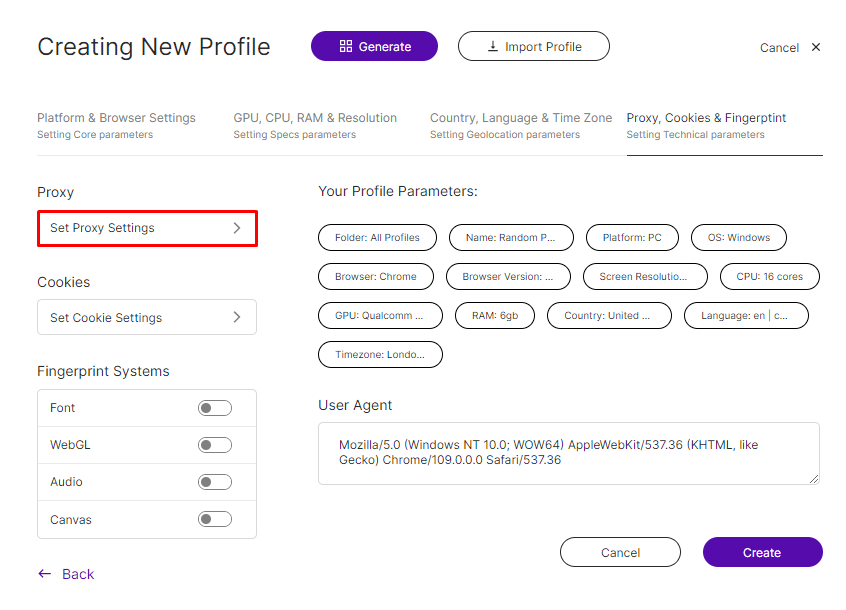Select the GPU: Qualcomm parameter chip
Image resolution: width=846 pixels, height=610 pixels.
pyautogui.click(x=380, y=316)
